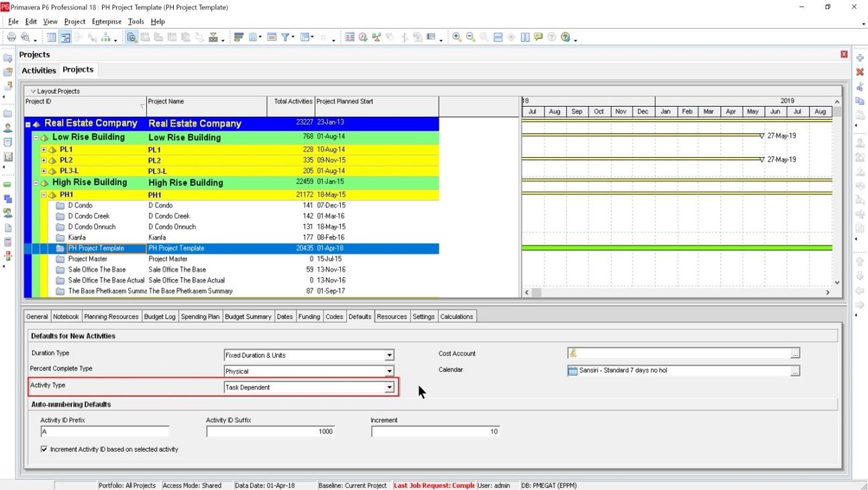Click the Activity ID Prefix field
Screen dimensions: 868x490
(105, 432)
